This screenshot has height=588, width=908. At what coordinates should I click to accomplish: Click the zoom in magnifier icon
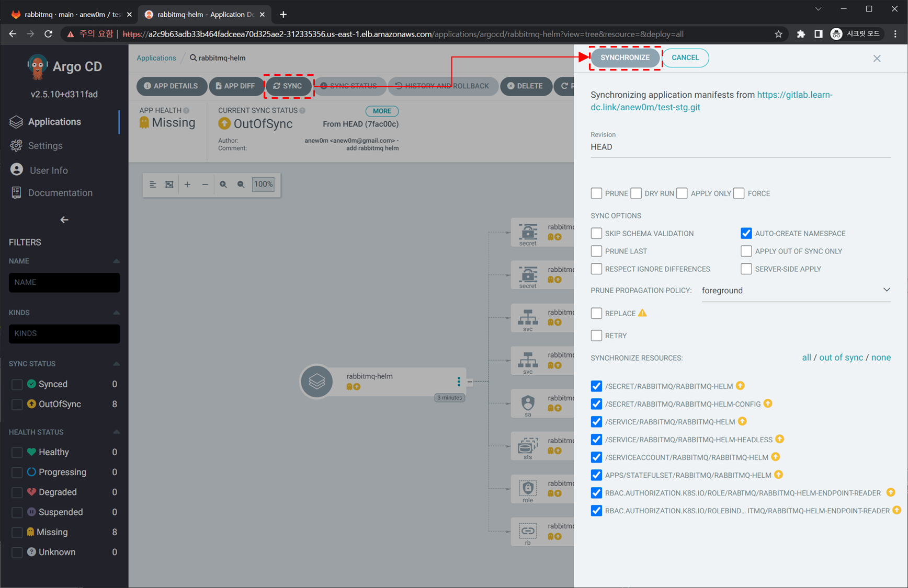pyautogui.click(x=223, y=185)
